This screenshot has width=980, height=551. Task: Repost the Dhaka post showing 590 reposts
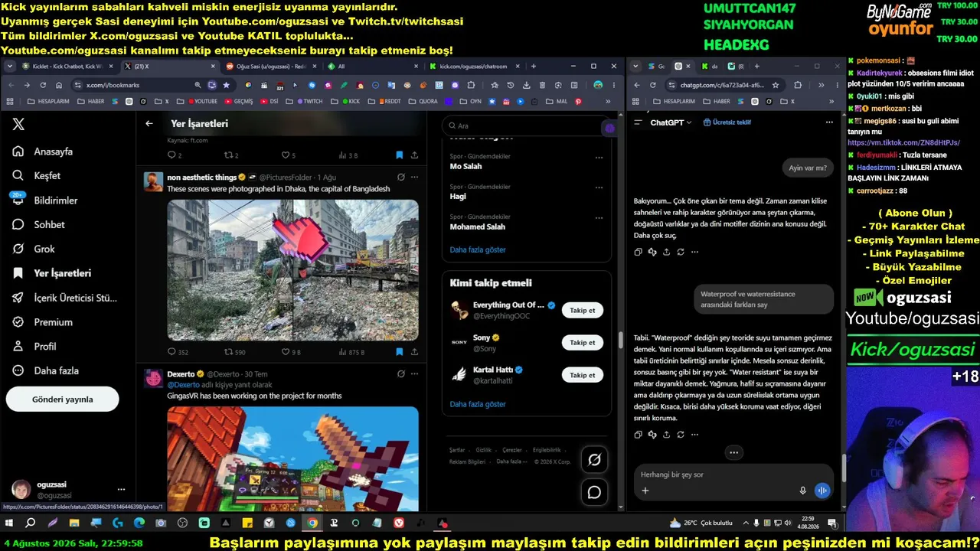click(x=234, y=352)
